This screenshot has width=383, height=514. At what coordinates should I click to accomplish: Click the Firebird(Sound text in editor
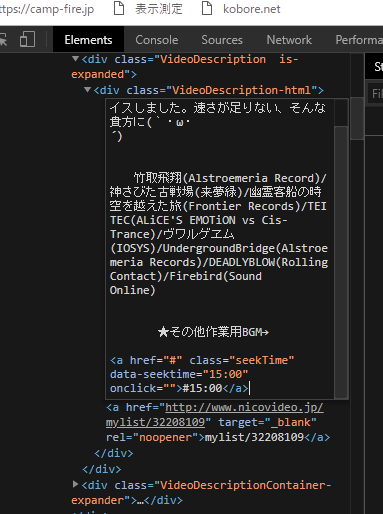(215, 276)
